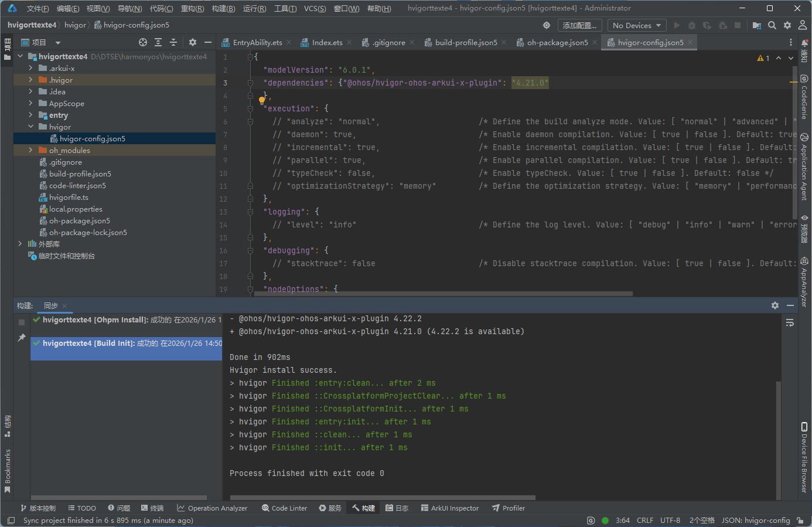
Task: Open the Code Linter tool window
Action: pos(284,508)
